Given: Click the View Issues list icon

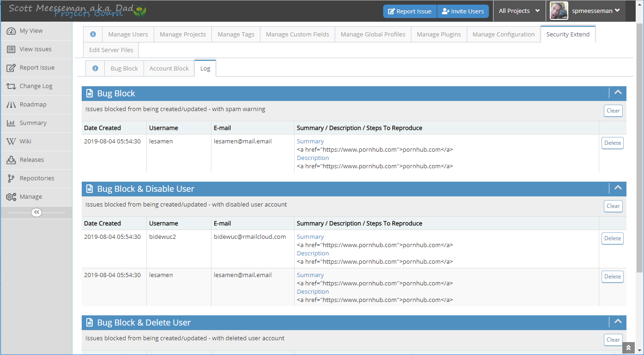Looking at the screenshot, I should coord(11,49).
